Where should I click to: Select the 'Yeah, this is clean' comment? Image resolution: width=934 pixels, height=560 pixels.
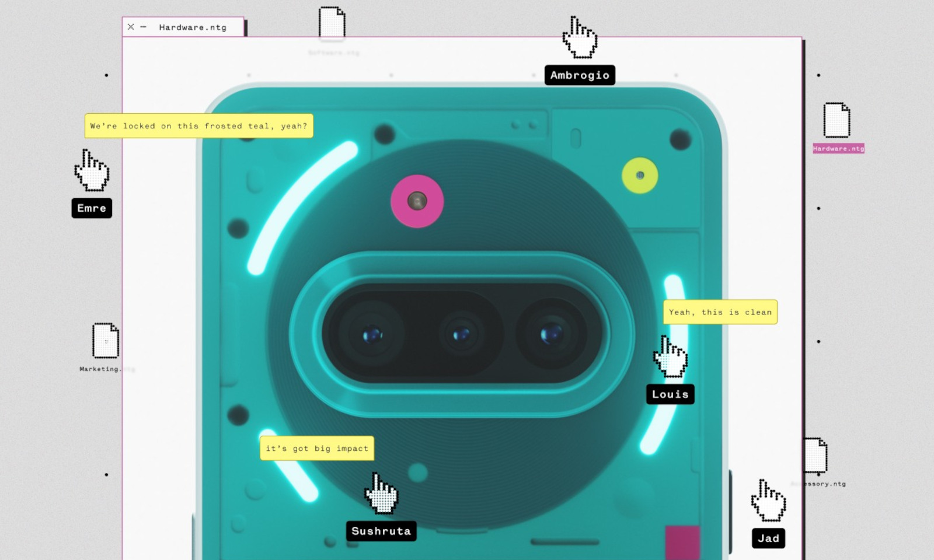click(720, 312)
